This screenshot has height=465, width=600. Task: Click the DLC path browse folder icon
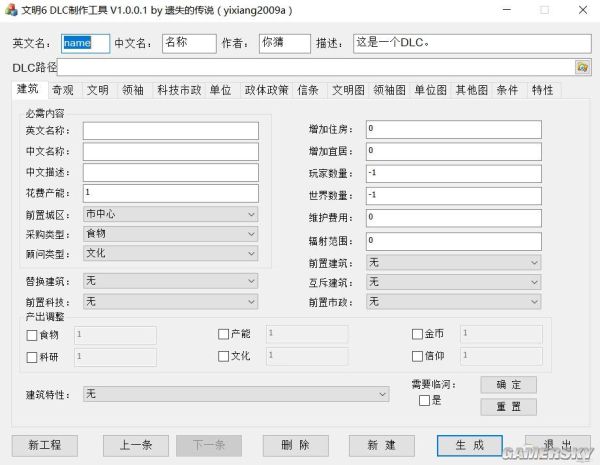point(582,67)
